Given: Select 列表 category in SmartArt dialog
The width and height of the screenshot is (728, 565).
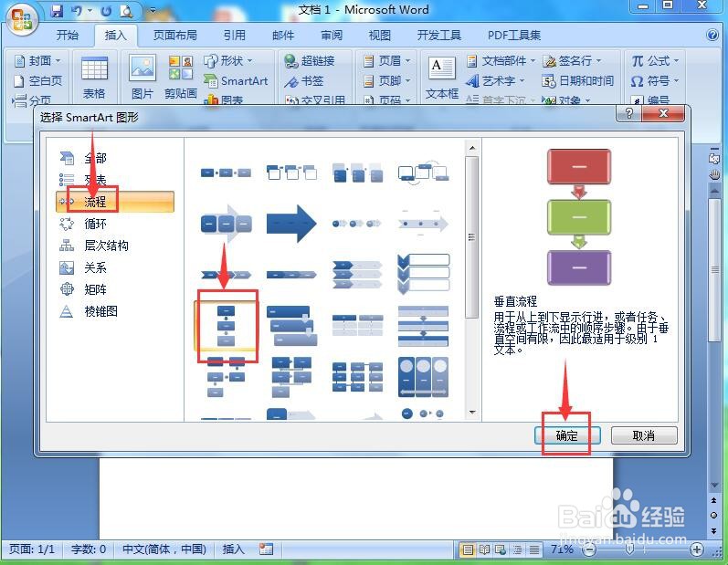Looking at the screenshot, I should click(115, 180).
